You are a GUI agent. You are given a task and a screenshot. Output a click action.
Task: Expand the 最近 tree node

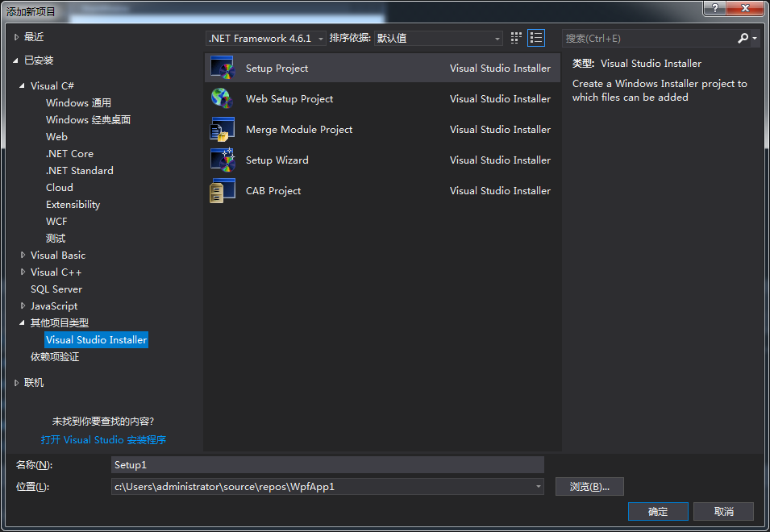point(16,37)
